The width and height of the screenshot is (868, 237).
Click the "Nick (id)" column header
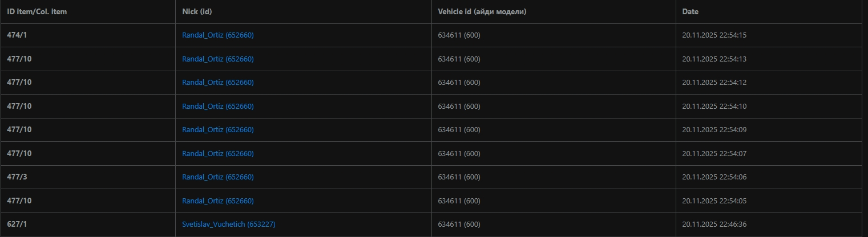tap(197, 11)
